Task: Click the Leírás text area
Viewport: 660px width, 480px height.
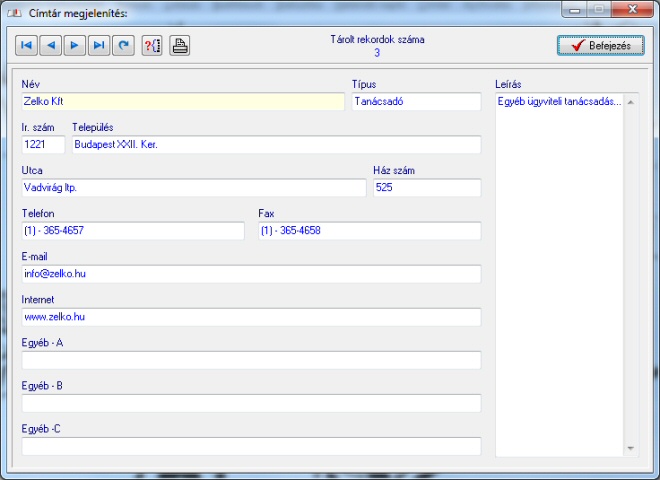Action: (x=559, y=275)
